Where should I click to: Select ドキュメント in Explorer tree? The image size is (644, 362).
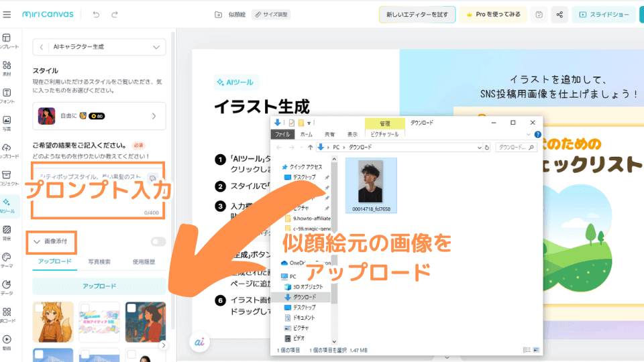[303, 318]
